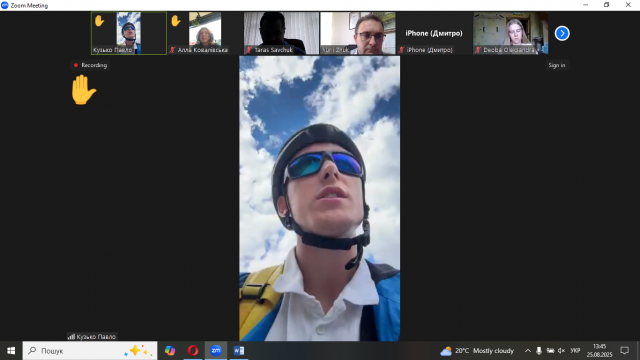Open Copilot from the taskbar
Screen dimensions: 640x360
tap(170, 351)
